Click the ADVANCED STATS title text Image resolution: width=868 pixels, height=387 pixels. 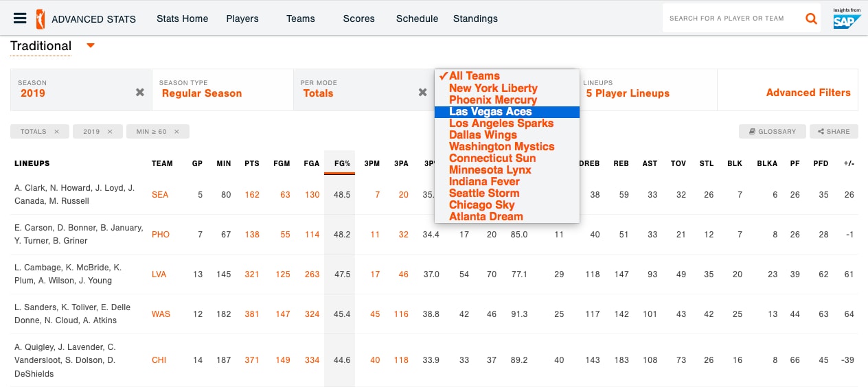pyautogui.click(x=94, y=19)
